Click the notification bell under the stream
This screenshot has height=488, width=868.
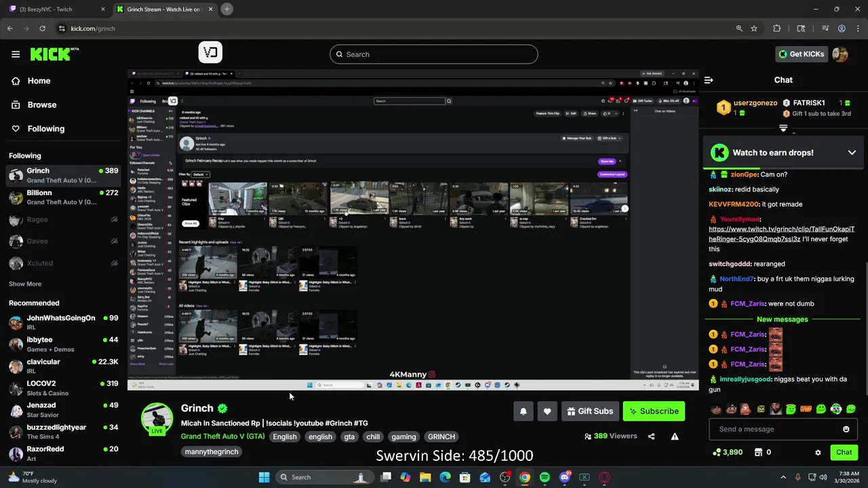pos(524,411)
